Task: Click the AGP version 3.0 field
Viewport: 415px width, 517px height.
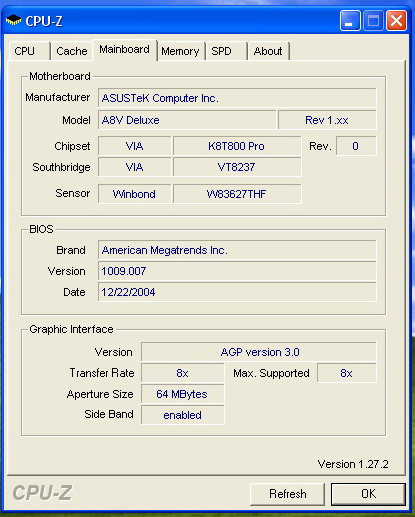Action: point(259,352)
